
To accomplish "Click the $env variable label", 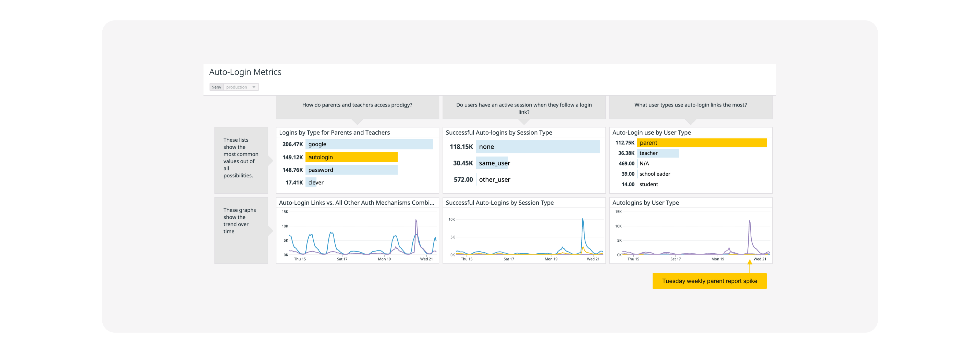I will [x=216, y=87].
